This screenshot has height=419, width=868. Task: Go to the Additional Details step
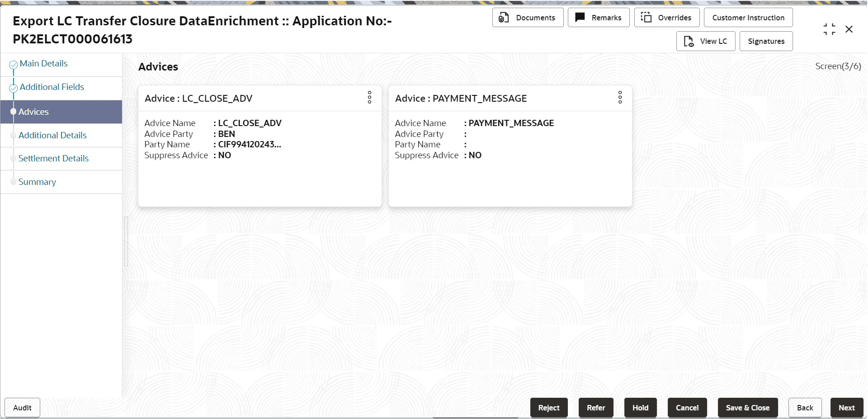52,135
